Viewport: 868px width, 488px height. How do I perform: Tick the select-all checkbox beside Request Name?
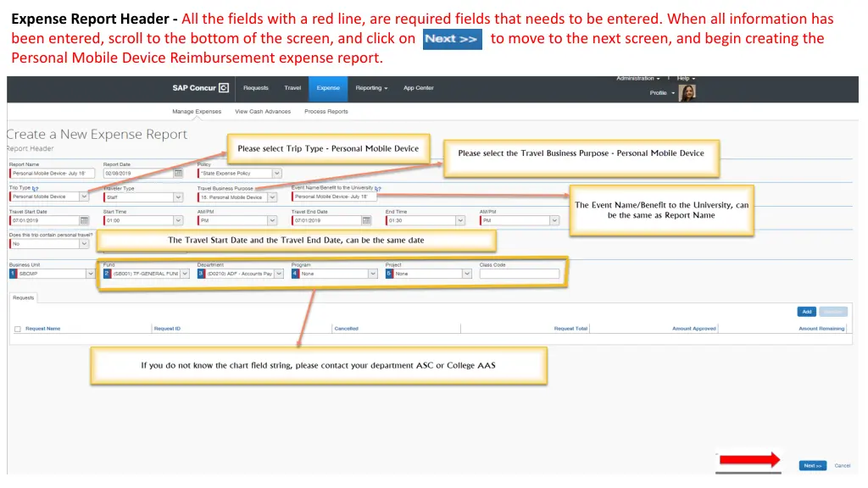click(x=18, y=329)
